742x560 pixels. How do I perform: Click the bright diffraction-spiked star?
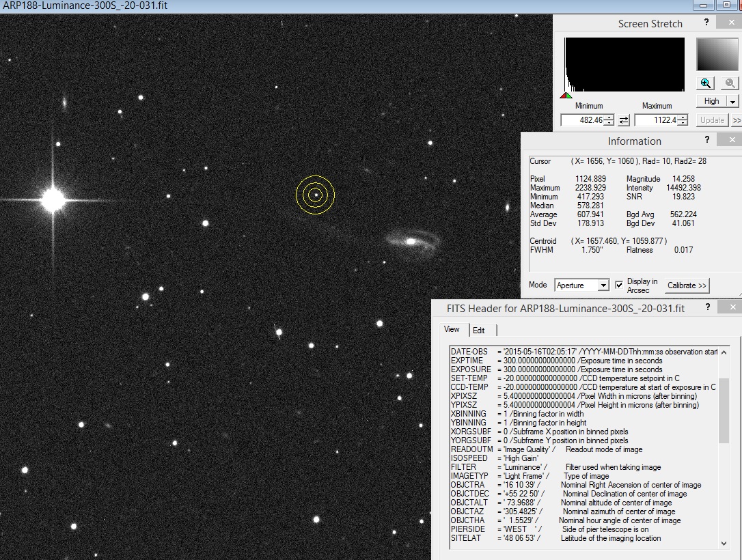click(x=53, y=199)
